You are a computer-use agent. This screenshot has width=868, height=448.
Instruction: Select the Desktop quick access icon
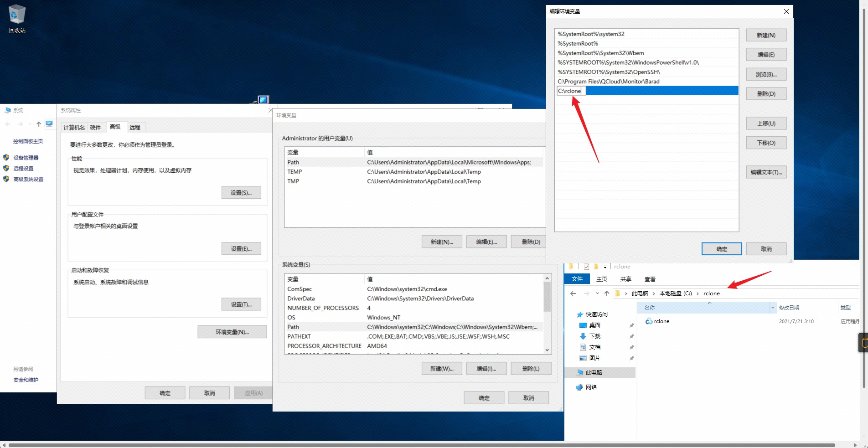583,325
